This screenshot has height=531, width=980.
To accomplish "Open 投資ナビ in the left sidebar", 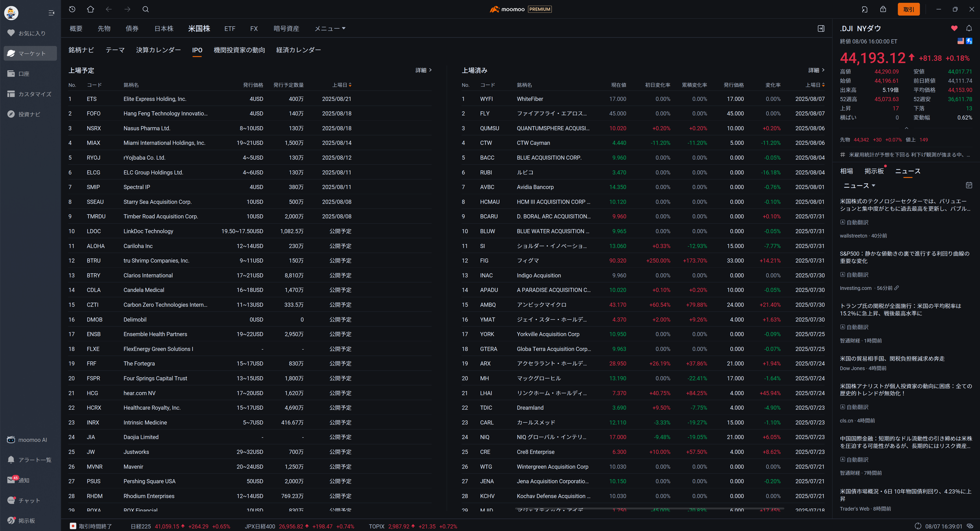I will (30, 114).
